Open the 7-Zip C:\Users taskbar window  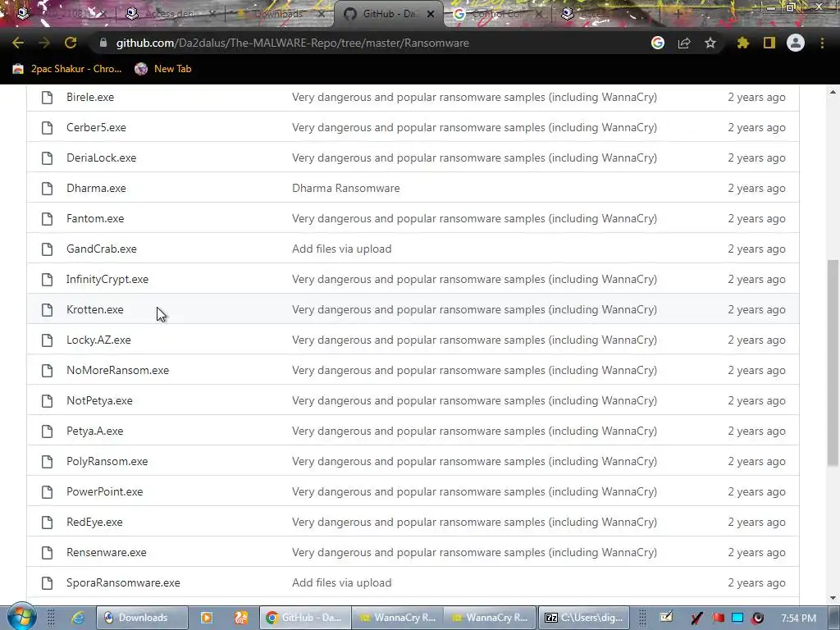[x=583, y=618]
